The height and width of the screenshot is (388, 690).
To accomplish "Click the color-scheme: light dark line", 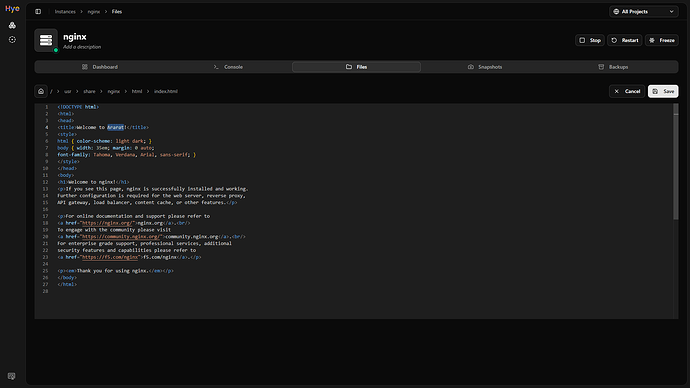I will point(104,141).
